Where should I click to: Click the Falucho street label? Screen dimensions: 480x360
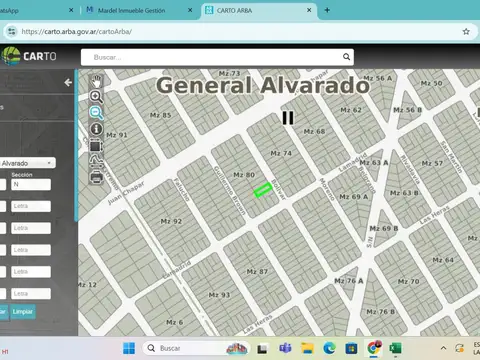[x=182, y=190]
